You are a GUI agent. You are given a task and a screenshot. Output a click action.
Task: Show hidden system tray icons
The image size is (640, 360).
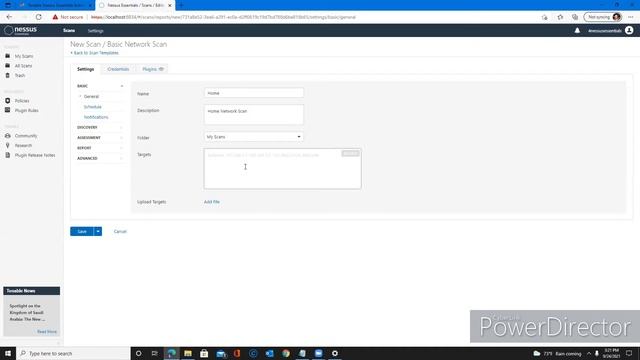[589, 353]
